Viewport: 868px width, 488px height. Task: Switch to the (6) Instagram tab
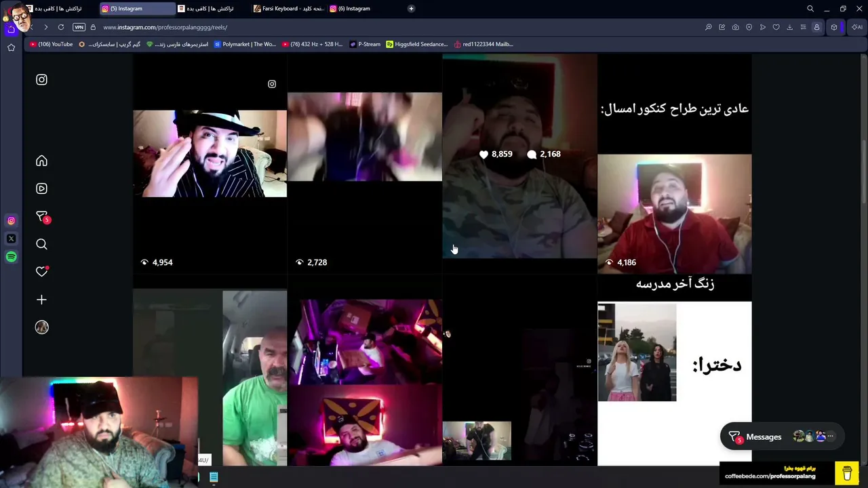coord(364,9)
